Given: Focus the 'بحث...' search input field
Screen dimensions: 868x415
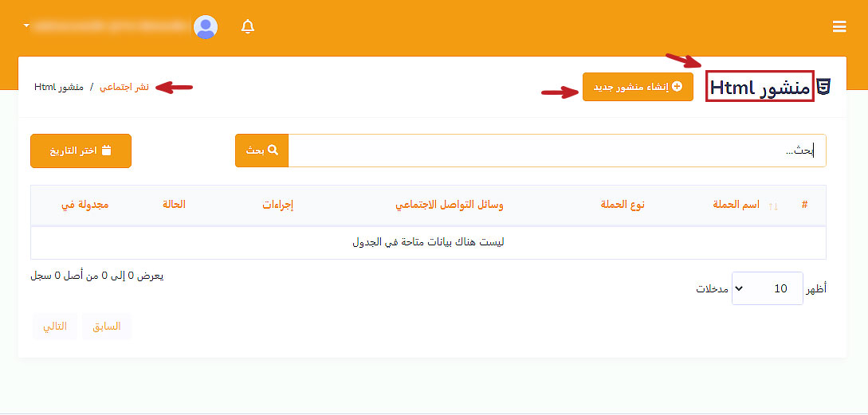Looking at the screenshot, I should [556, 151].
